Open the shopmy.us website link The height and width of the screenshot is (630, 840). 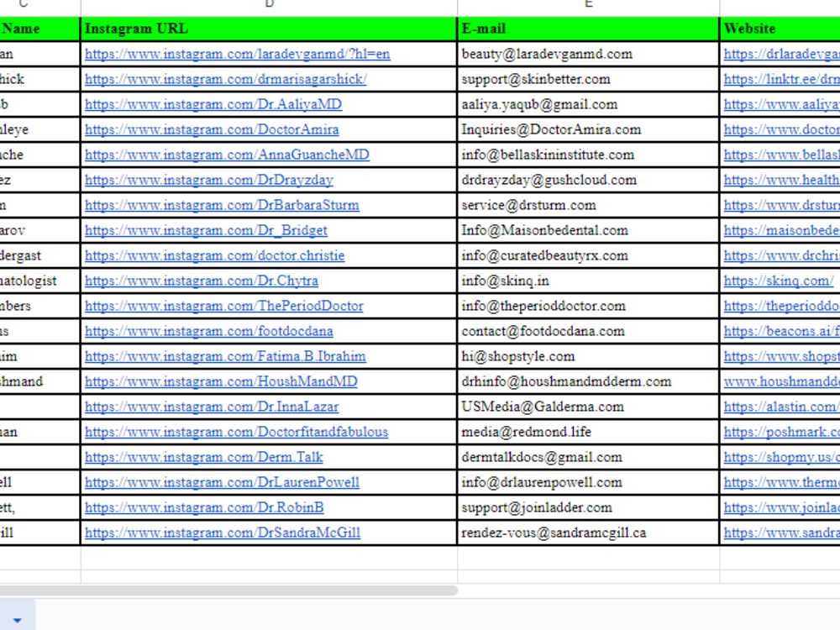[x=781, y=457]
